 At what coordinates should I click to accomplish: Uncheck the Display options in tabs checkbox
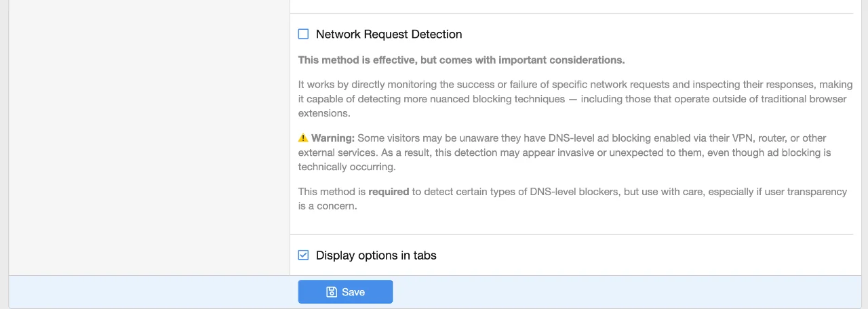click(x=303, y=255)
